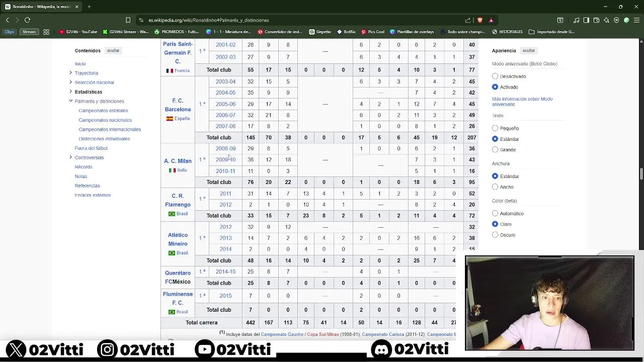
Task: Open the Brave VPN shield icon
Action: pos(616,20)
